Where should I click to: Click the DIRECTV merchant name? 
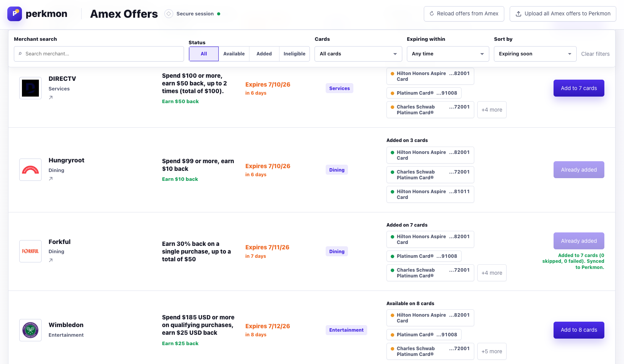coord(62,79)
